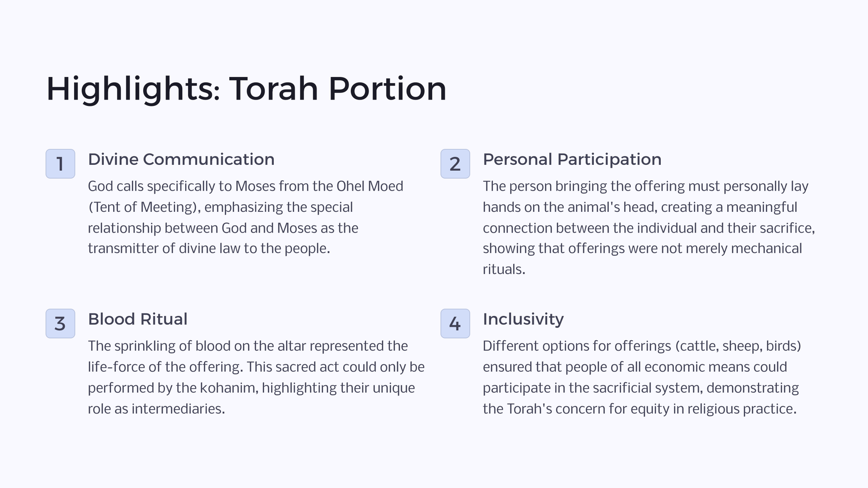Click the number 1 badge

60,164
